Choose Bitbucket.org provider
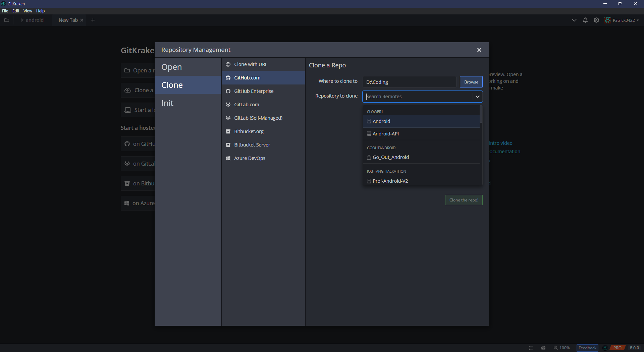This screenshot has width=644, height=352. pyautogui.click(x=263, y=131)
